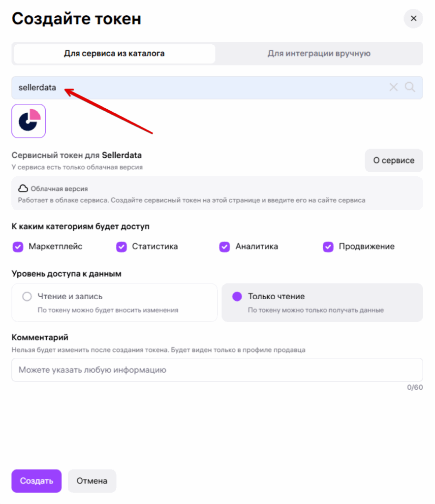Uncheck the Маркетплейс category checkbox
Viewport: 435px width, 504px height.
pos(18,247)
